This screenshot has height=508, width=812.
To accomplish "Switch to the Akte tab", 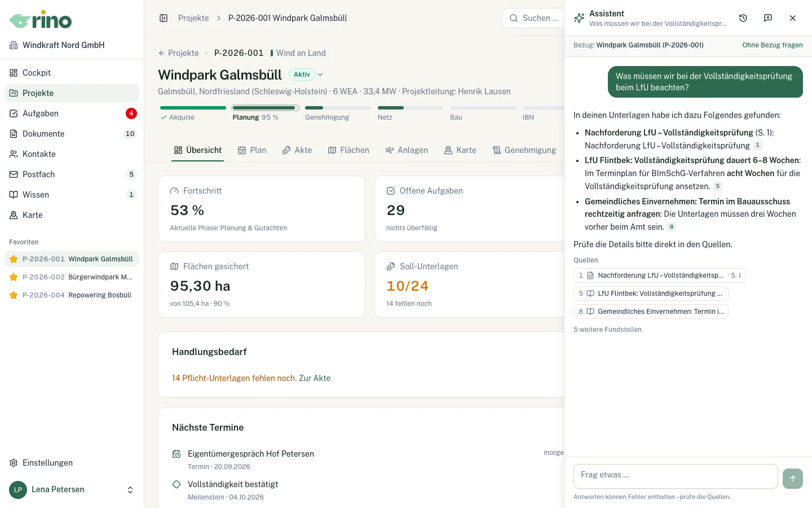I will click(297, 150).
